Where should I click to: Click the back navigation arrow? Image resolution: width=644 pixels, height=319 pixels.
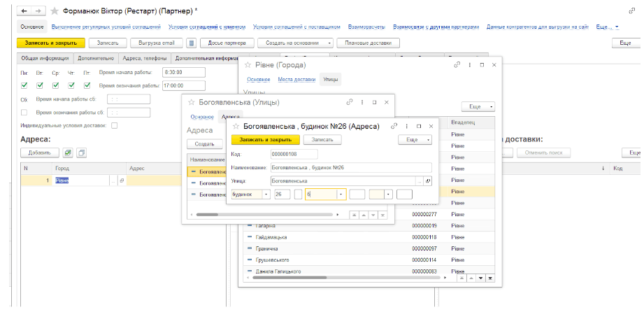click(23, 11)
